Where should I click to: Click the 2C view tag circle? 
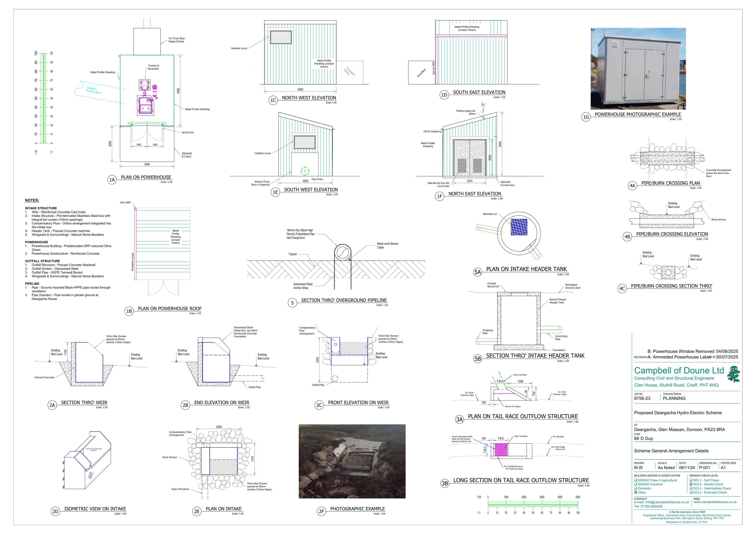319,405
